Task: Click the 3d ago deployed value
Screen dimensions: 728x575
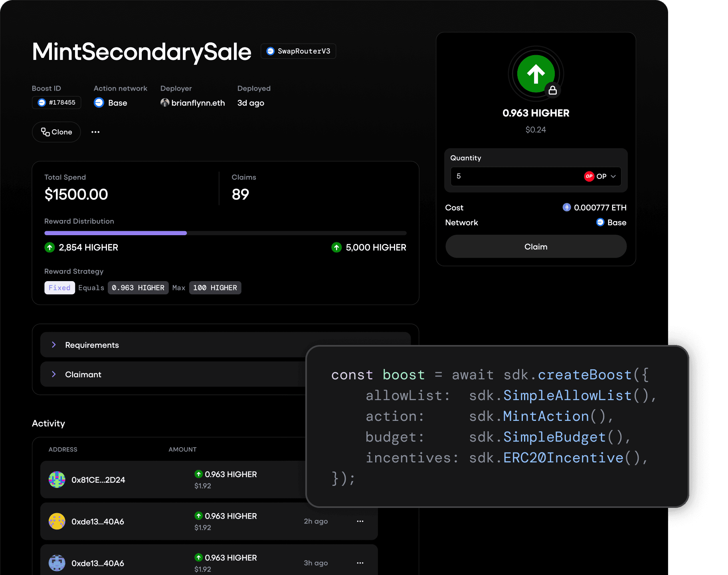Action: (251, 103)
